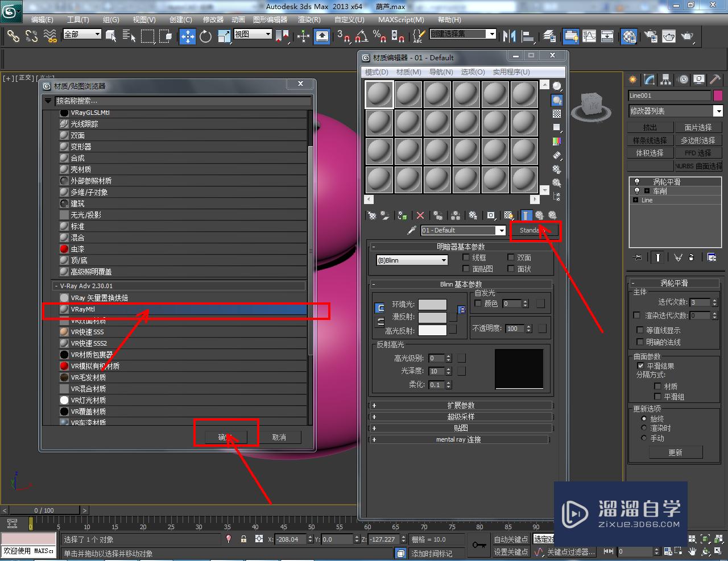Activate the Select and Scale tool
This screenshot has height=561, width=728.
(224, 36)
